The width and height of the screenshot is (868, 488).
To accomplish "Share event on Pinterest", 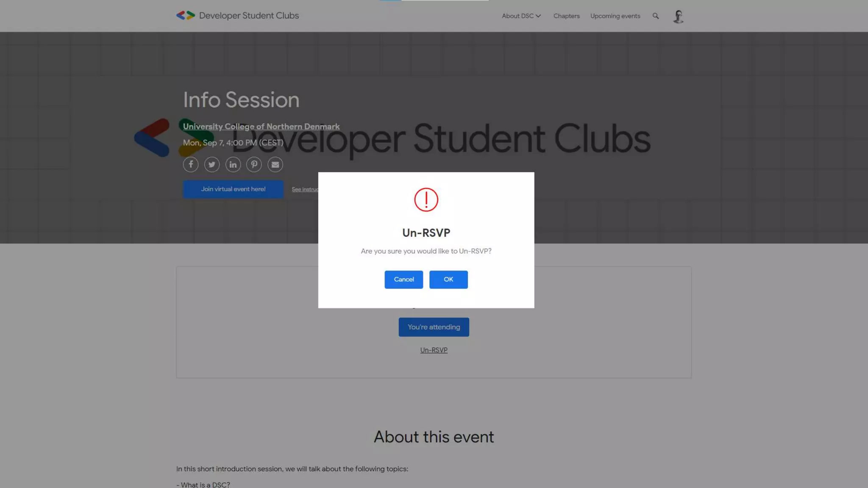I will [x=254, y=164].
